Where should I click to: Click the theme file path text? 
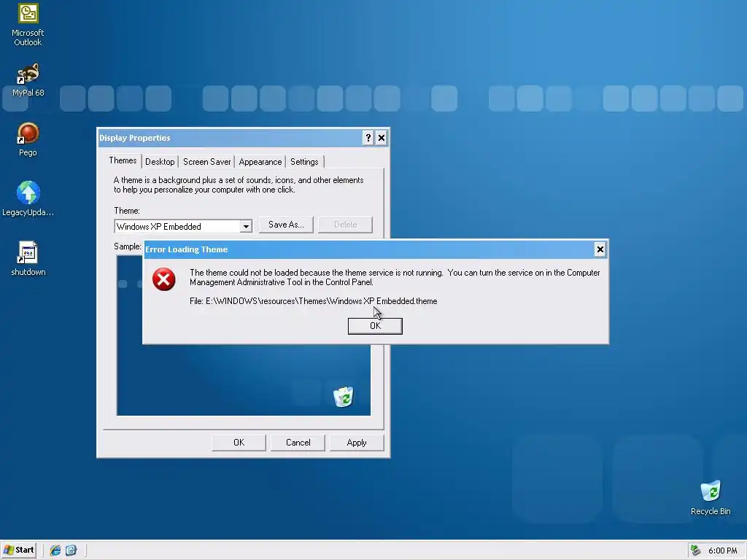click(x=314, y=301)
